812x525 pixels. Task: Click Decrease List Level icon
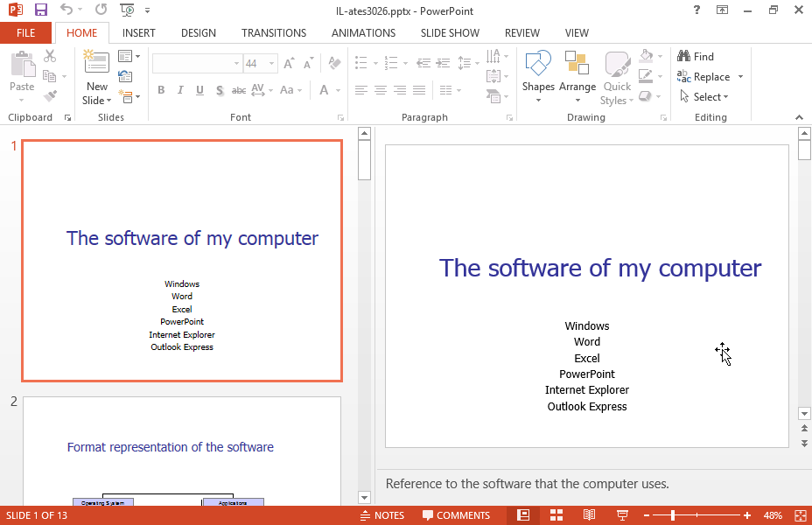coord(423,63)
